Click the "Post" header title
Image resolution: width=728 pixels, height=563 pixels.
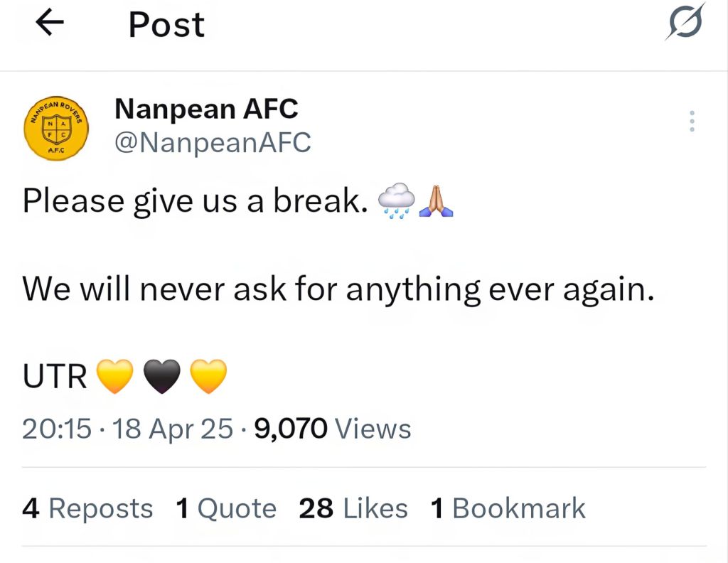pyautogui.click(x=166, y=26)
